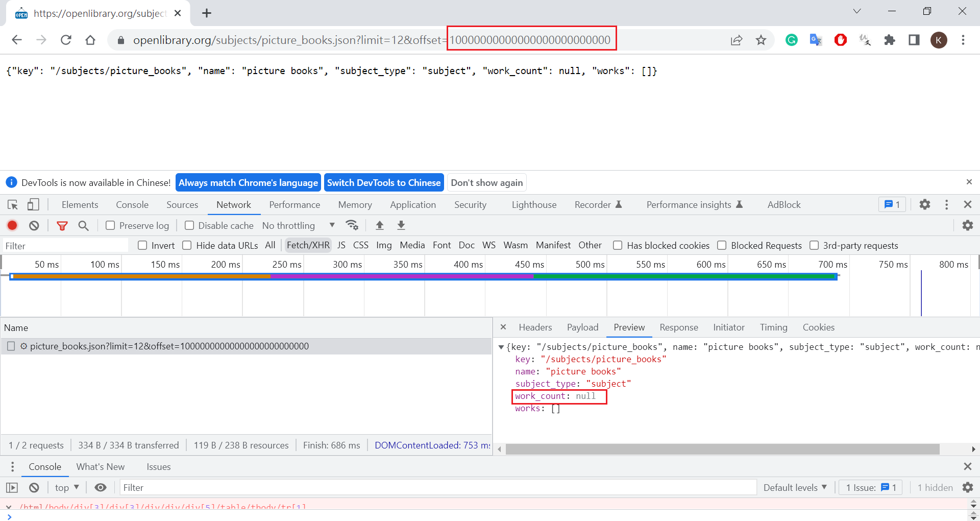Stop recording network log

[x=12, y=225]
